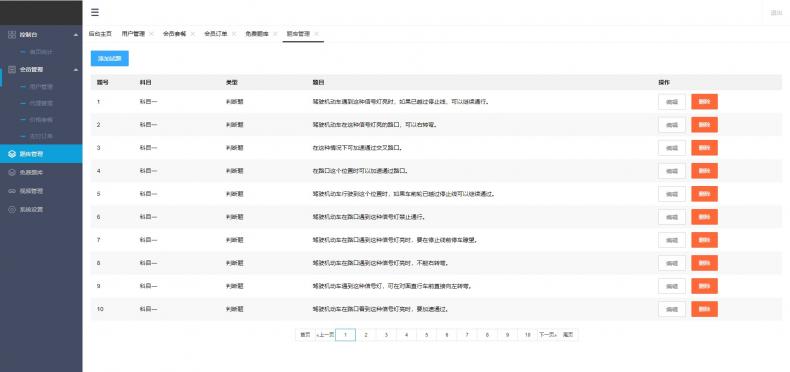The image size is (790, 372).
Task: Switch to the 后台主页 tab
Action: coord(100,34)
